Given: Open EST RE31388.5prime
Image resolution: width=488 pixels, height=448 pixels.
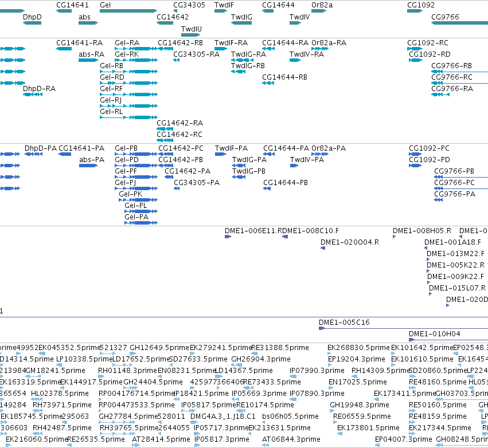Looking at the screenshot, I should click(280, 348).
